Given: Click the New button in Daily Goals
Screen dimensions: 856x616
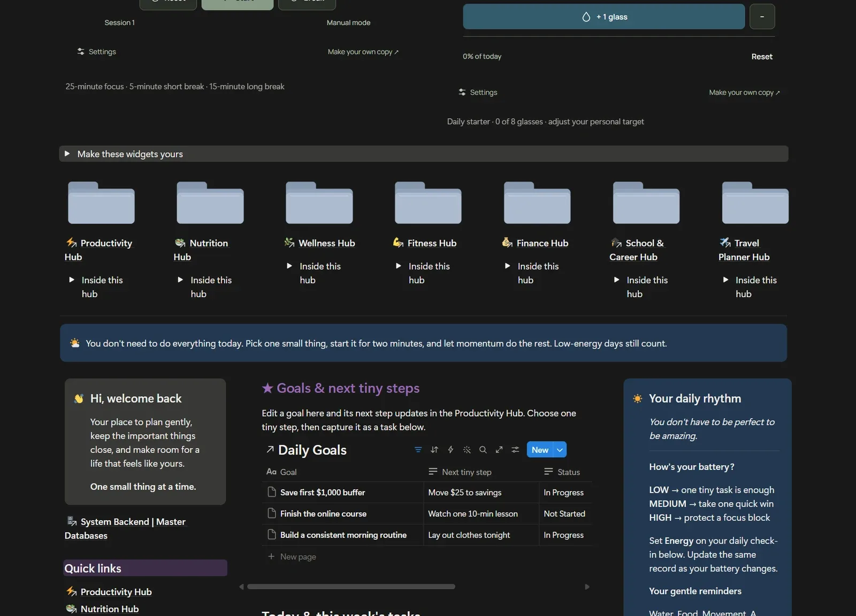Looking at the screenshot, I should (x=540, y=450).
